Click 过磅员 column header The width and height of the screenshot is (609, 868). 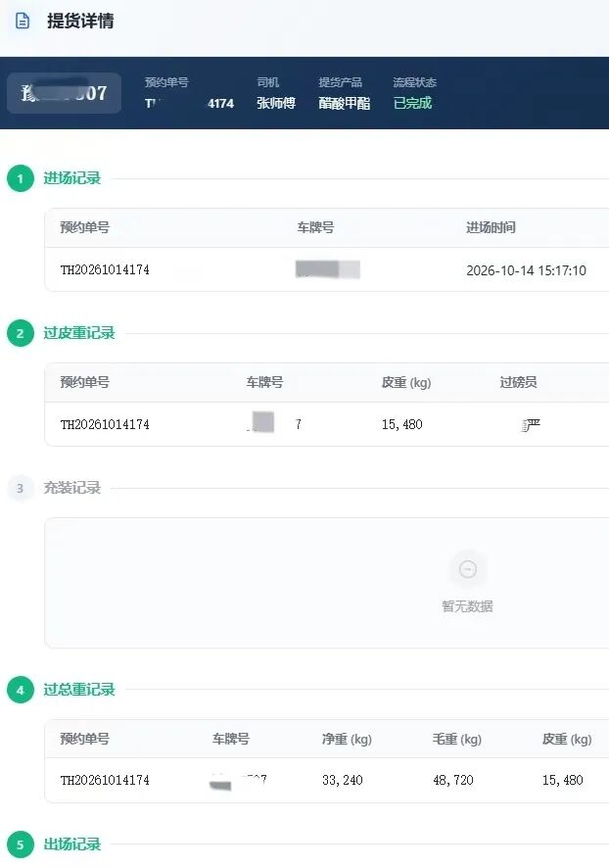[518, 382]
